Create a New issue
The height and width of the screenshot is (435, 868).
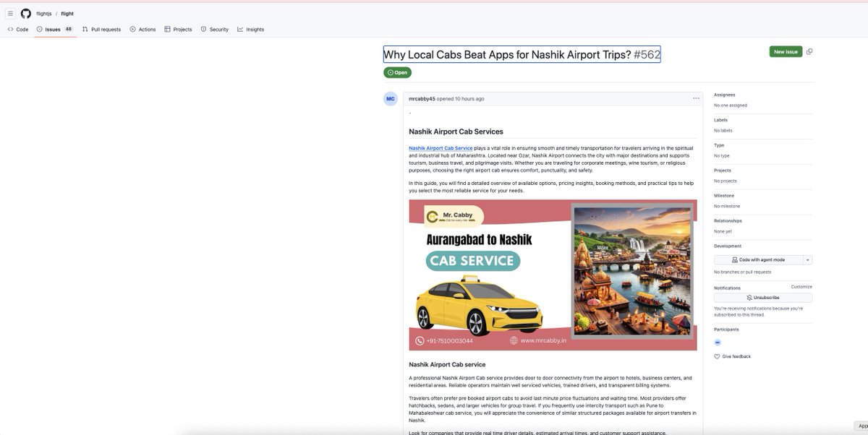[786, 52]
